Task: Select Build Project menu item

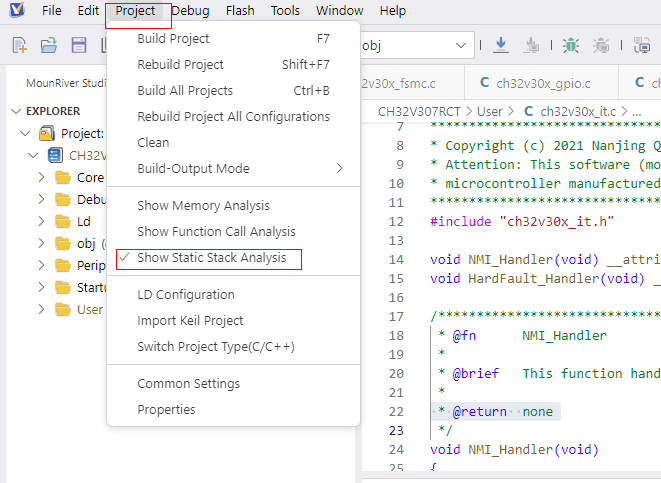Action: 234,39
